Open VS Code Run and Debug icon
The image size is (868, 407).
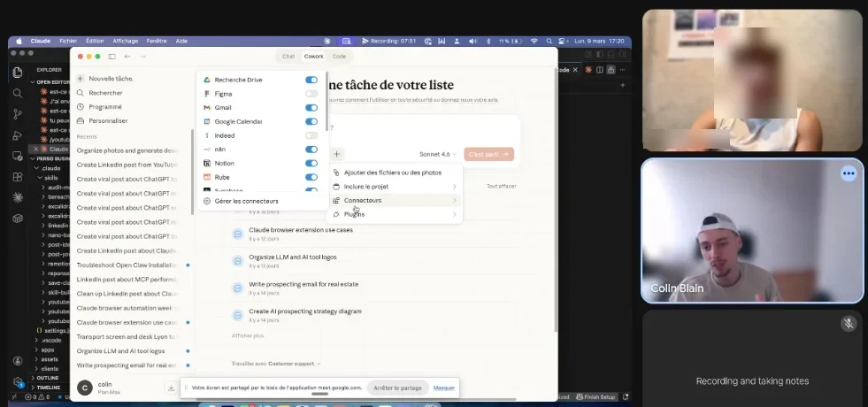pos(17,135)
